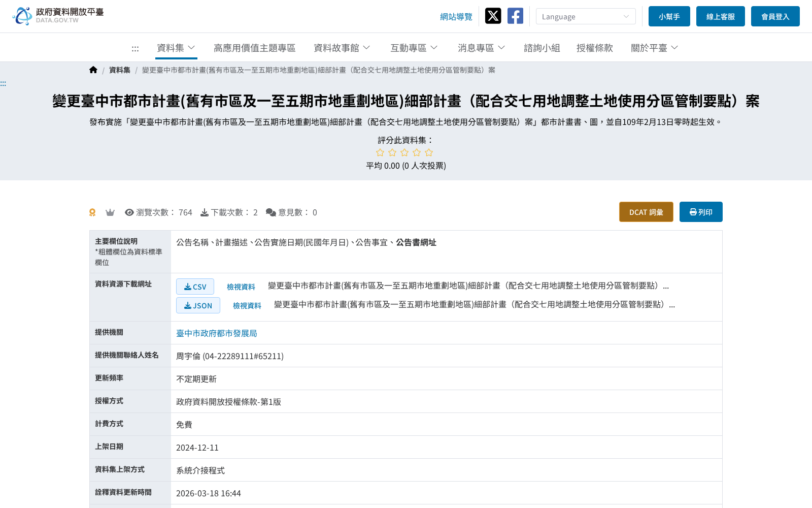Image resolution: width=812 pixels, height=508 pixels.
Task: Click the 會員登入 button
Action: pyautogui.click(x=775, y=16)
